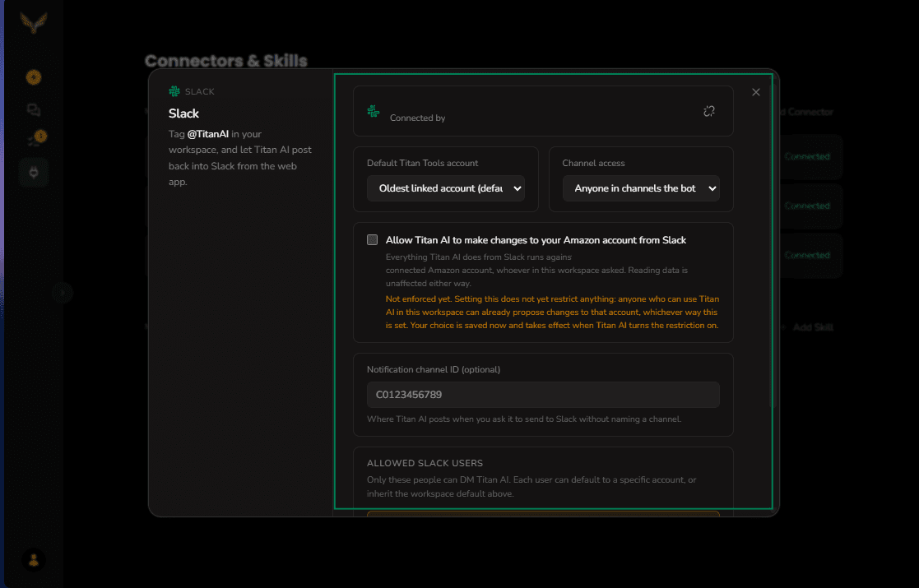Open the user profile avatar in the sidebar
919x588 pixels.
34,560
